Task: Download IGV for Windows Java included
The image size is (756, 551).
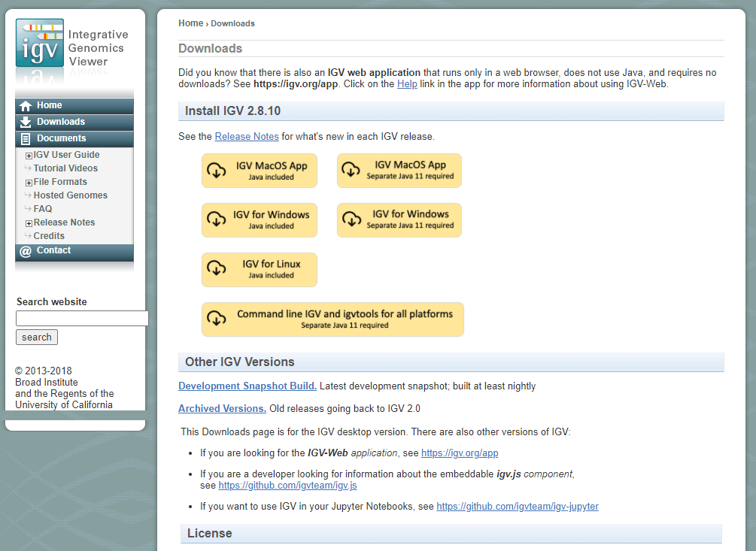Action: click(260, 220)
